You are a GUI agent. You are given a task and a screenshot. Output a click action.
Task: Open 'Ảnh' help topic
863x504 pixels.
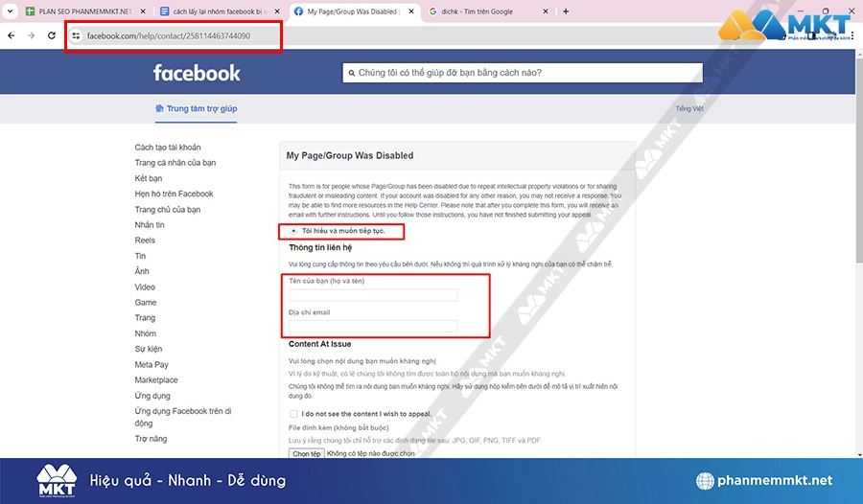click(142, 271)
